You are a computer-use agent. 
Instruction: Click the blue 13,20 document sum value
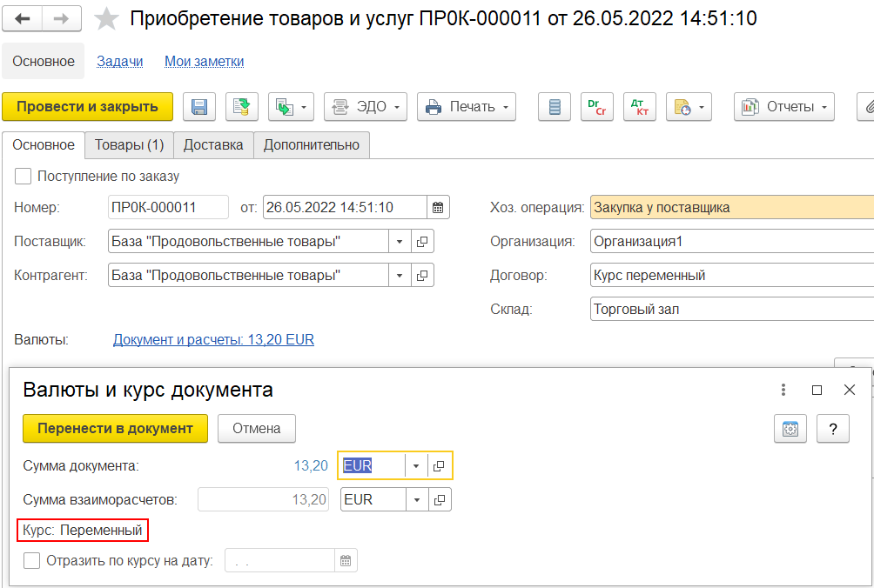pyautogui.click(x=311, y=466)
